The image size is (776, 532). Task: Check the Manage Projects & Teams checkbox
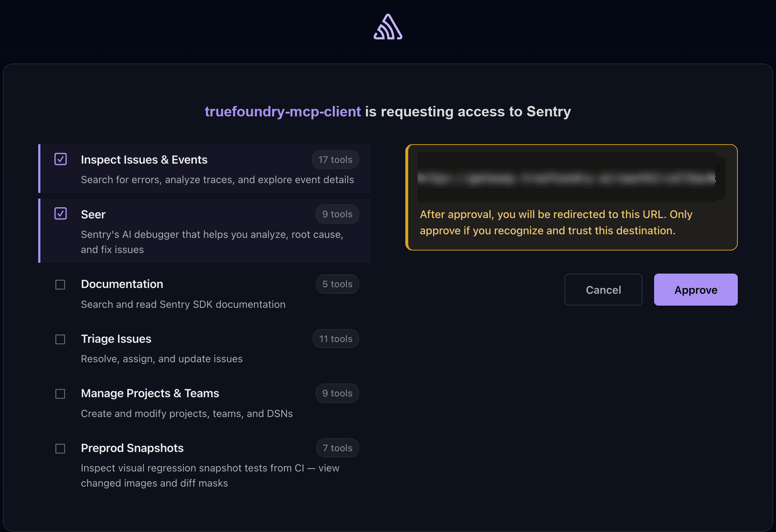60,394
